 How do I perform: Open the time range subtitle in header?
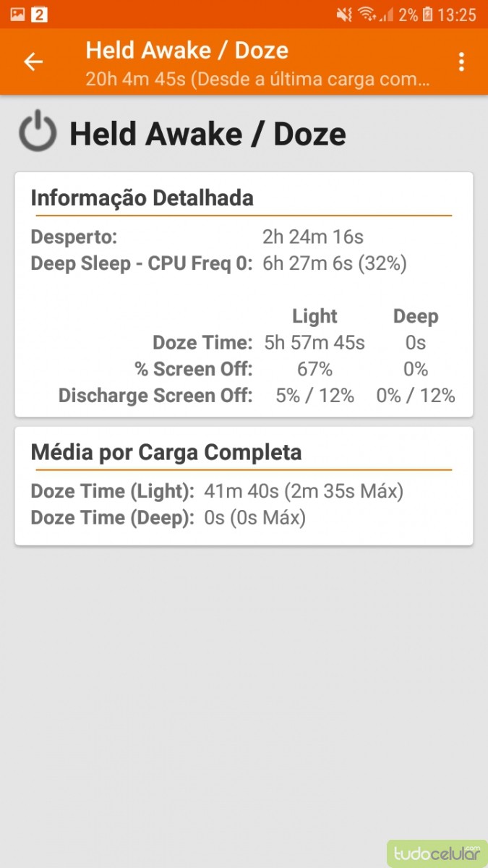[258, 78]
